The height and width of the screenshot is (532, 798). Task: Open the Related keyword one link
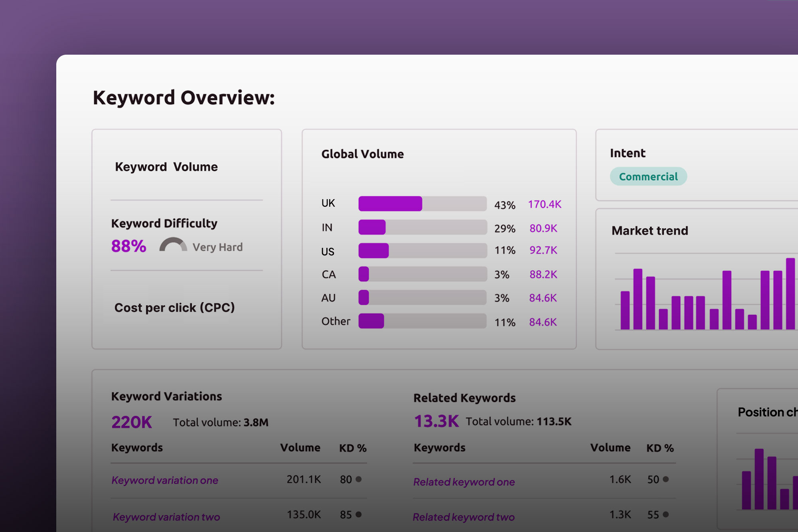464,482
